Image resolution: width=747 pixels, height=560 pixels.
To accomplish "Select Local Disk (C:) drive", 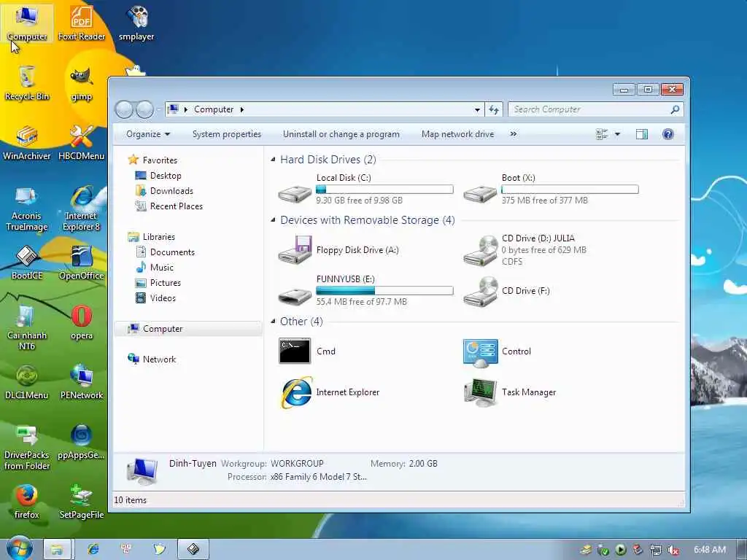I will tap(366, 189).
